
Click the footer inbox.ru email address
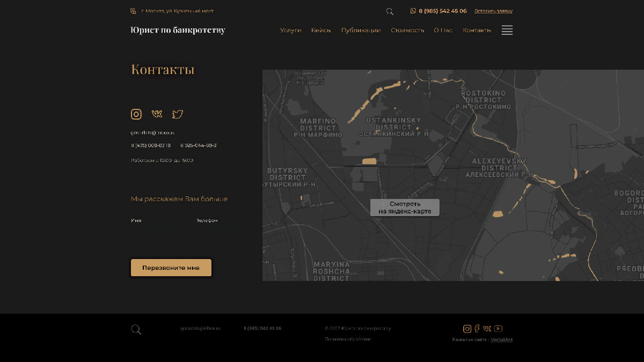200,328
